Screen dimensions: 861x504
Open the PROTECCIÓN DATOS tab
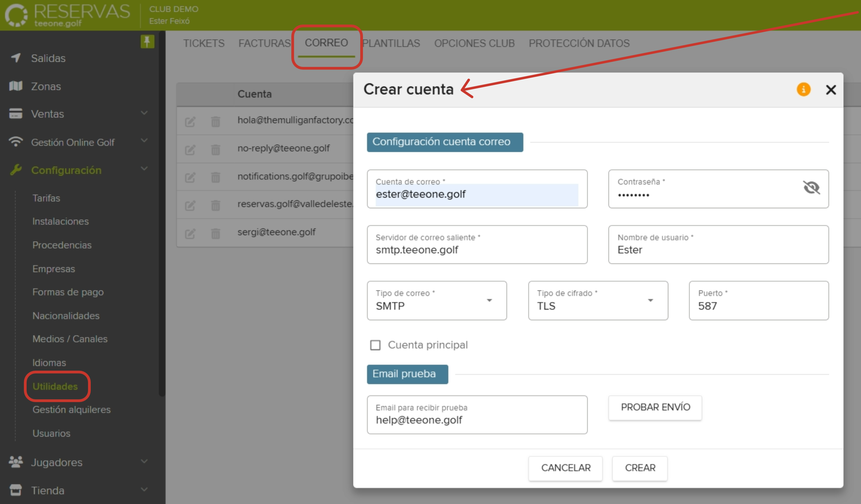point(579,43)
